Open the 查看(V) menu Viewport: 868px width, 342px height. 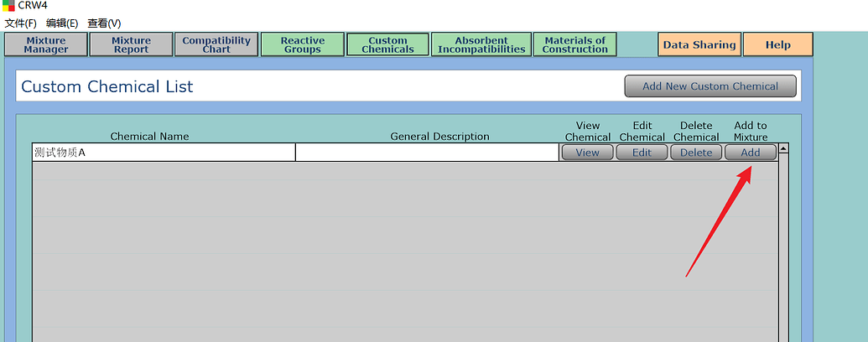[x=104, y=23]
